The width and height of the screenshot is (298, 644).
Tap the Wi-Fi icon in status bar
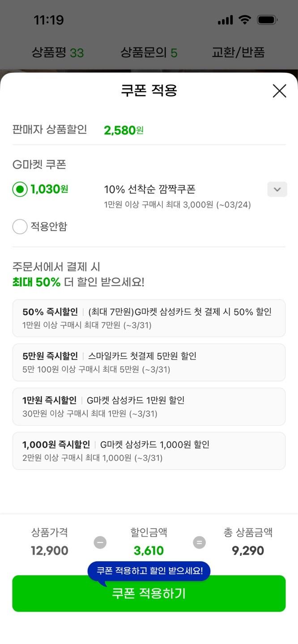tap(245, 20)
